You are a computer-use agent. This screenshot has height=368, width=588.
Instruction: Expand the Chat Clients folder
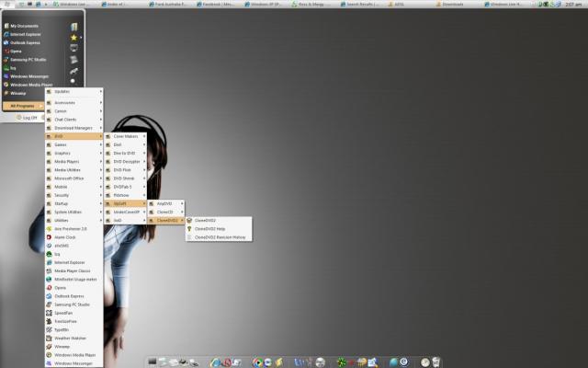(x=73, y=120)
